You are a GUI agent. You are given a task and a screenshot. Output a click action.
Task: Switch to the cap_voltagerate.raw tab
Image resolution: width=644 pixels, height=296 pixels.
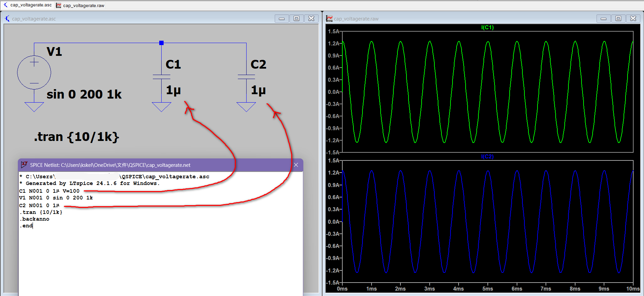tap(80, 5)
